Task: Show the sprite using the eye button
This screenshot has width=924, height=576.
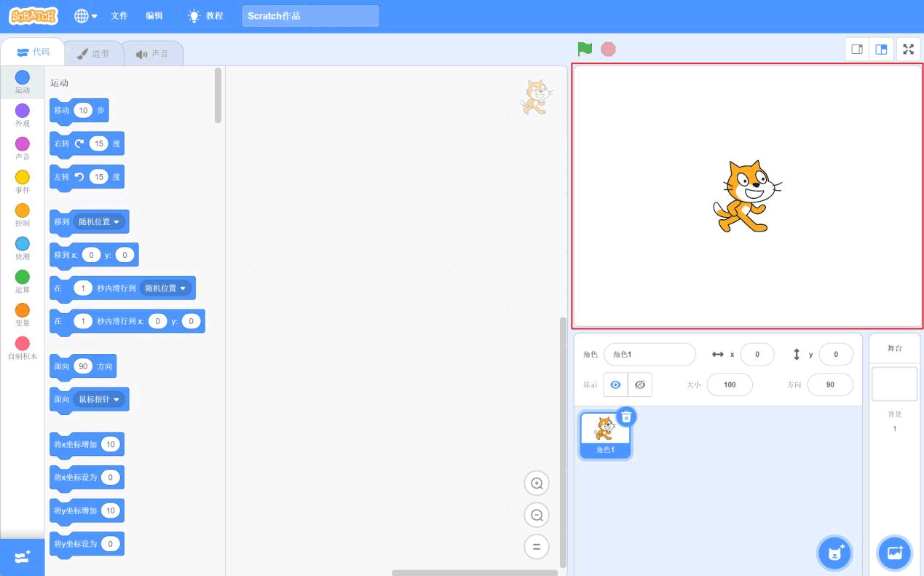Action: [x=615, y=384]
